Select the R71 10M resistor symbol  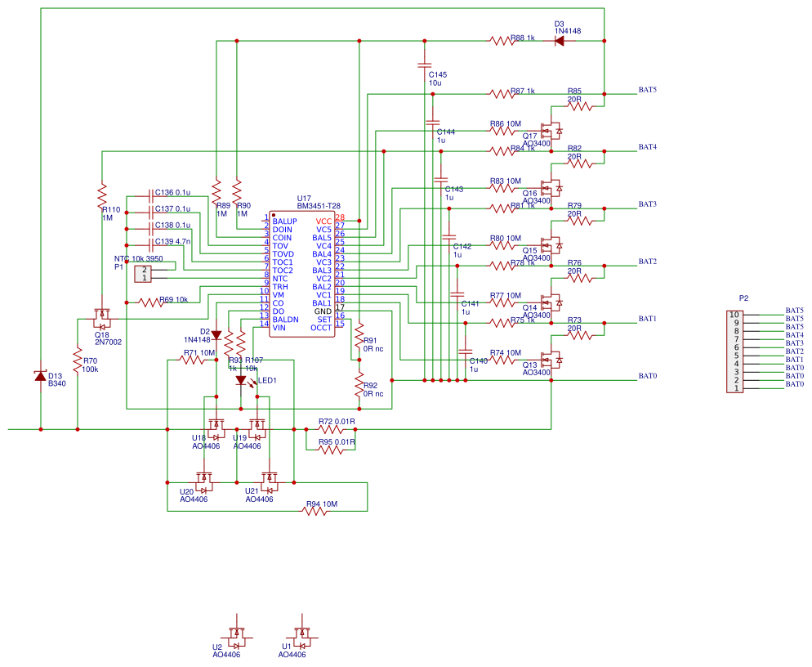coord(192,360)
